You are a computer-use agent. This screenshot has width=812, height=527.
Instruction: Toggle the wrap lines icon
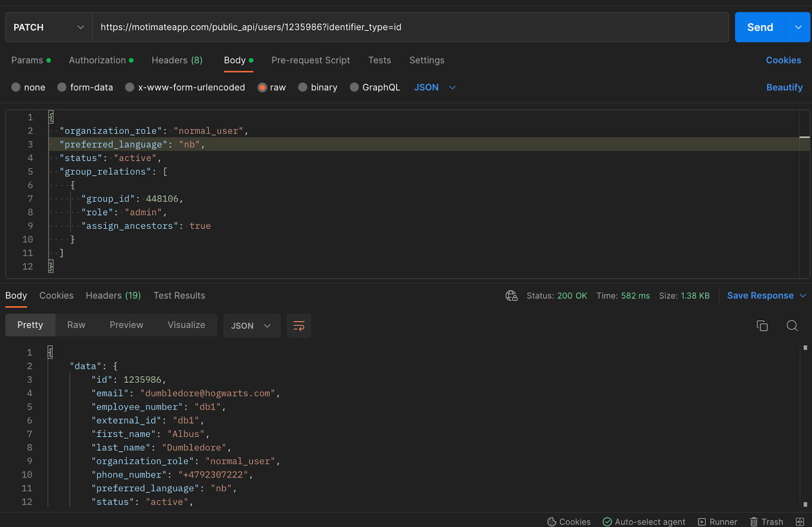pyautogui.click(x=299, y=326)
